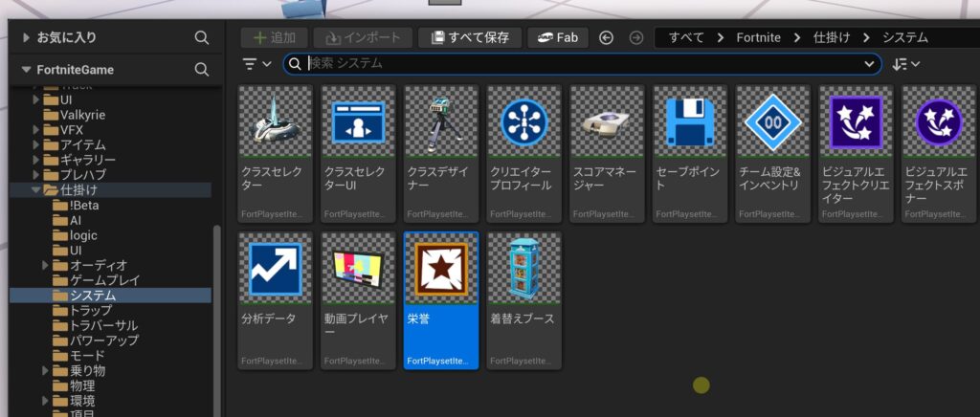
Task: Select the 分析データ chart icon
Action: click(x=275, y=269)
